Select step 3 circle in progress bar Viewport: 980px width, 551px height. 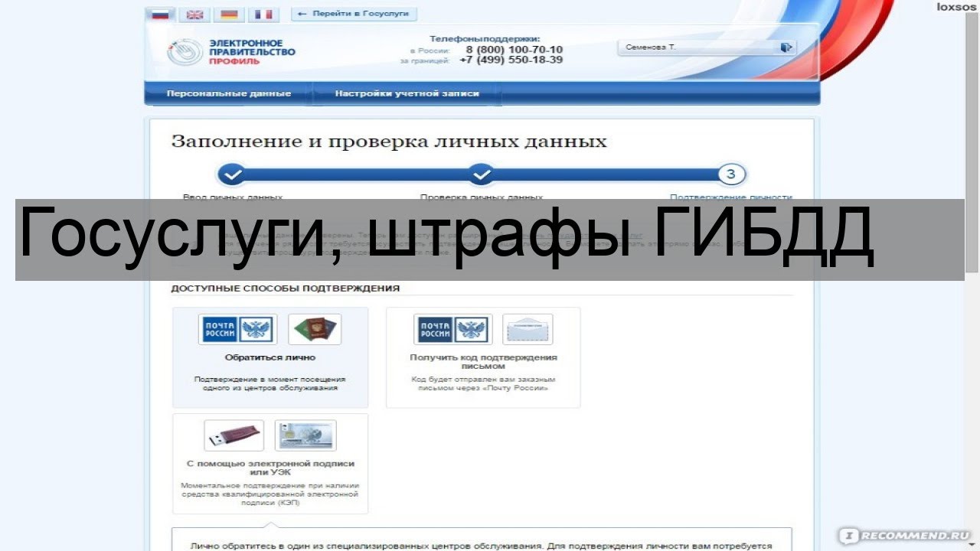pos(731,174)
